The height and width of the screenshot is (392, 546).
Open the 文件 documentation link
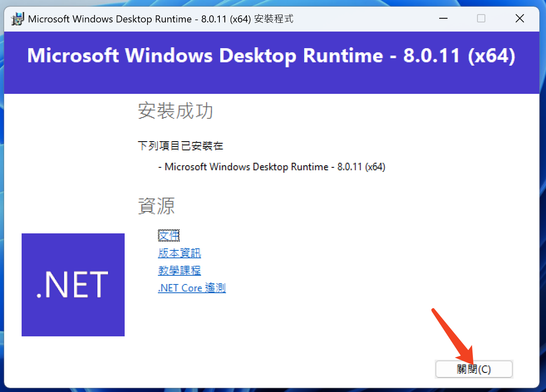tap(169, 235)
